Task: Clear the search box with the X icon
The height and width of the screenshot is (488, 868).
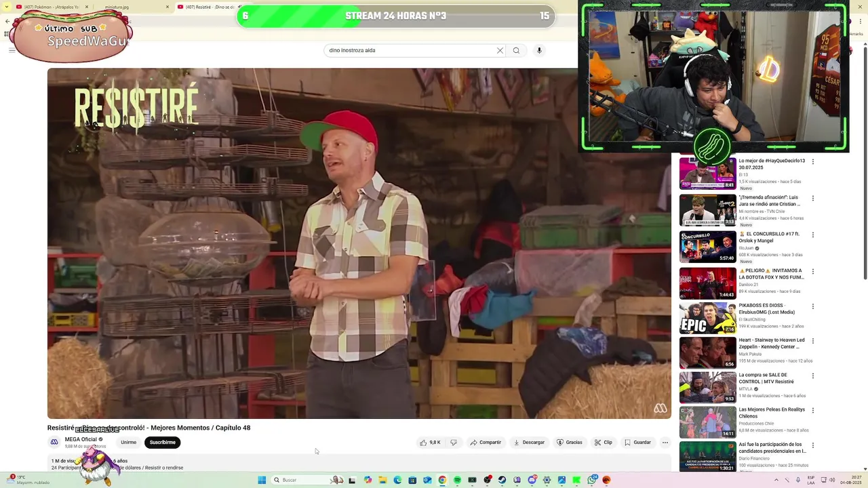Action: click(500, 50)
